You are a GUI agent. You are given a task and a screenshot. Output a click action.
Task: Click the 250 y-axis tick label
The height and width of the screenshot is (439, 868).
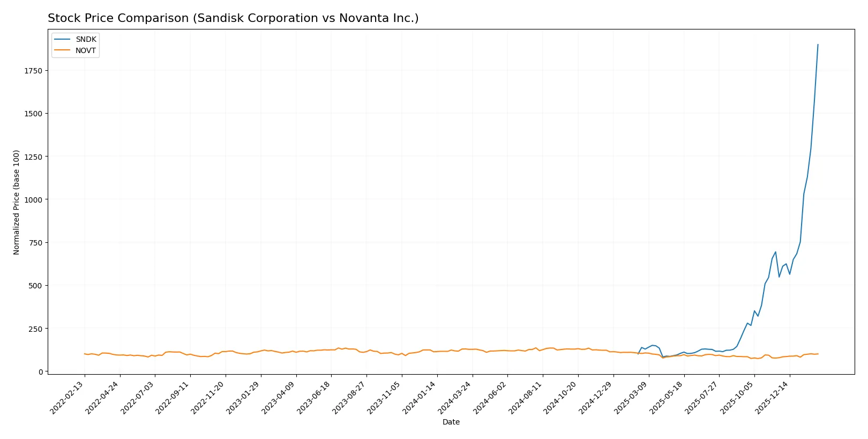coord(35,329)
